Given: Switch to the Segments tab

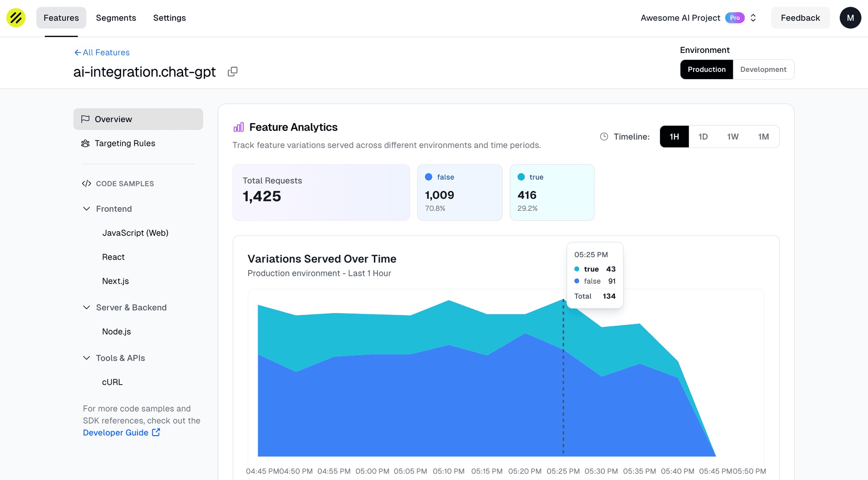Looking at the screenshot, I should [x=116, y=18].
